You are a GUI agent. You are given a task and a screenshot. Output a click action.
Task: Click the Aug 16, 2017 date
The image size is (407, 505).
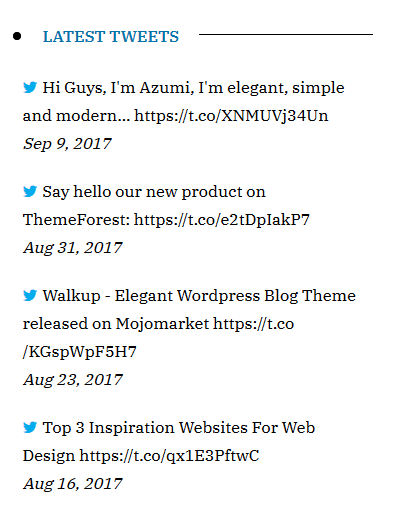pyautogui.click(x=73, y=484)
